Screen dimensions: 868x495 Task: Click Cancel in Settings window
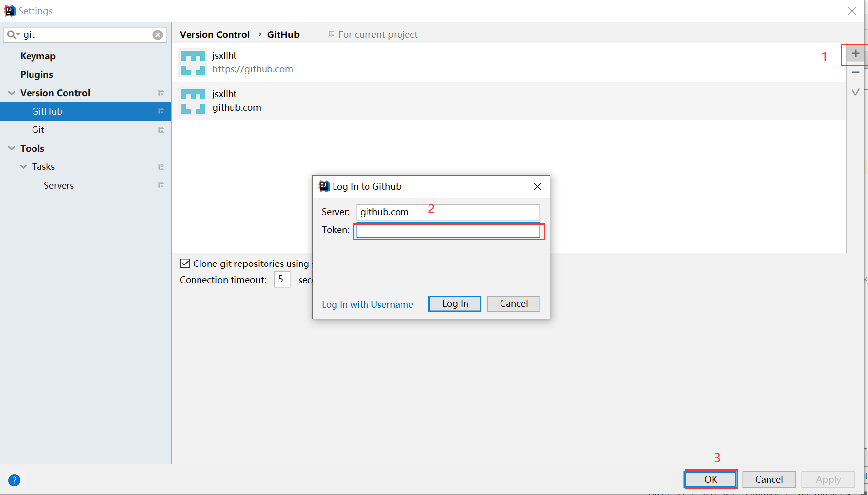tap(769, 479)
